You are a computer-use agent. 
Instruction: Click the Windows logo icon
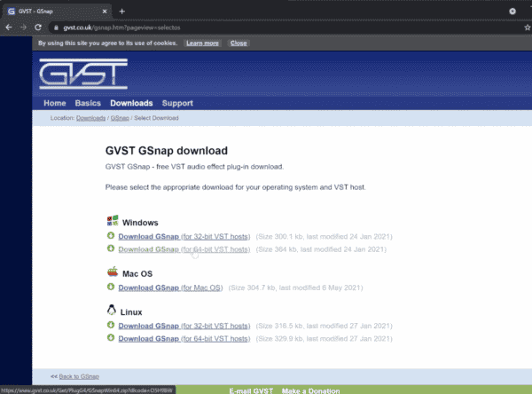click(113, 221)
